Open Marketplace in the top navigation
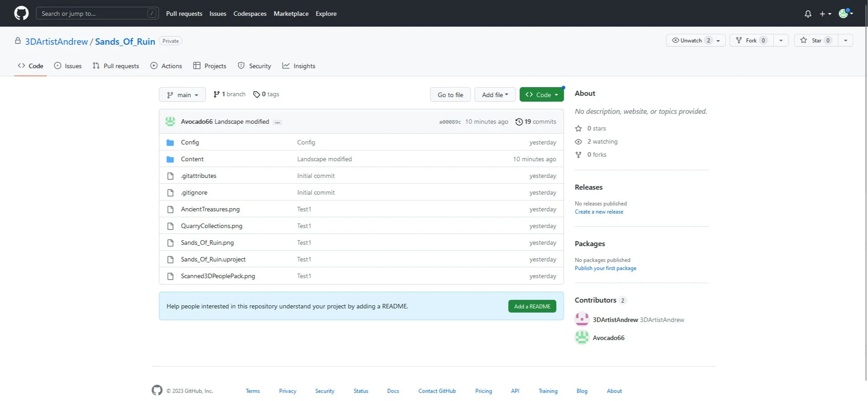Viewport: 868px width, 401px height. (x=291, y=14)
